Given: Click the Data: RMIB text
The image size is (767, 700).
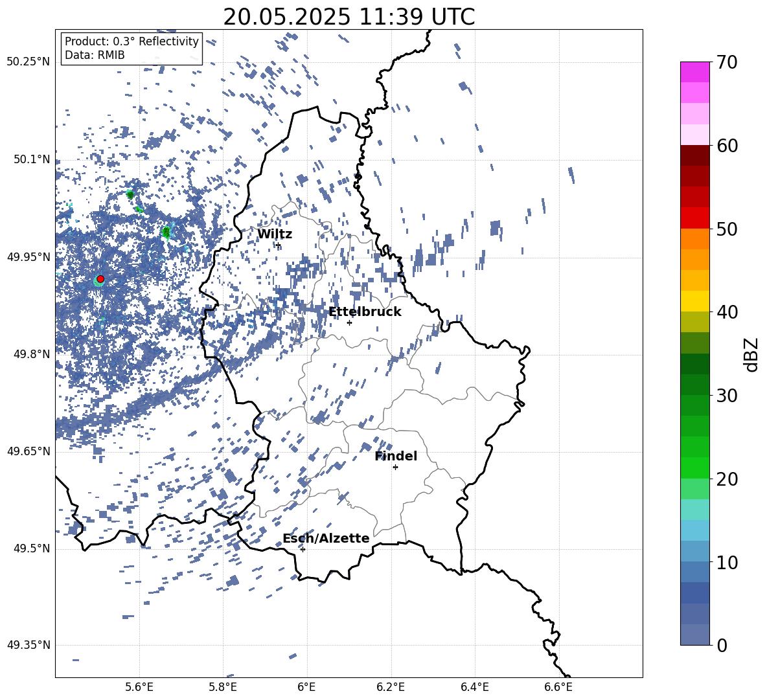Looking at the screenshot, I should point(95,55).
